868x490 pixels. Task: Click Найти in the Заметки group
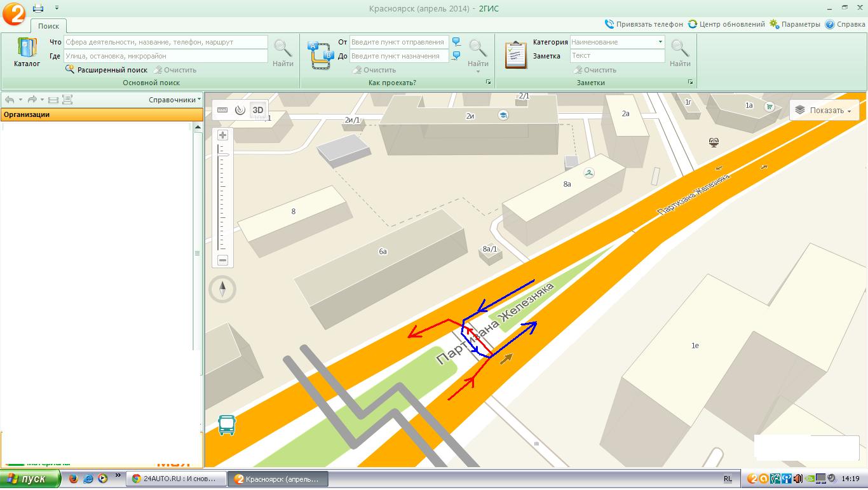tap(680, 53)
